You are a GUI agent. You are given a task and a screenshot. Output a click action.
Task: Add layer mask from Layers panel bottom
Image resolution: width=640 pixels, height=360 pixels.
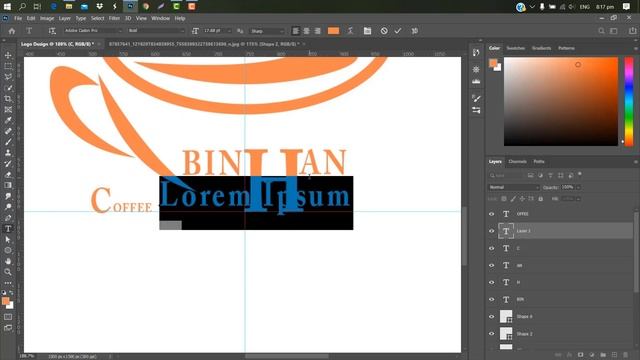point(580,355)
